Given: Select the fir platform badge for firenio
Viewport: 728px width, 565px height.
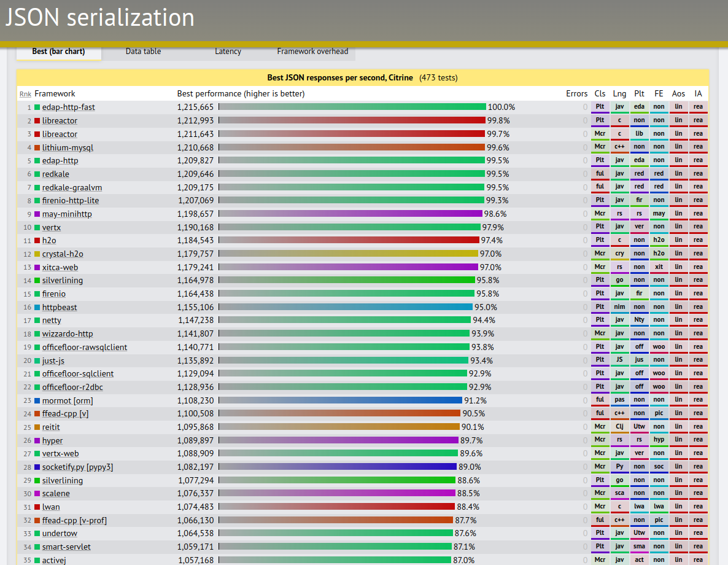Looking at the screenshot, I should click(x=639, y=293).
